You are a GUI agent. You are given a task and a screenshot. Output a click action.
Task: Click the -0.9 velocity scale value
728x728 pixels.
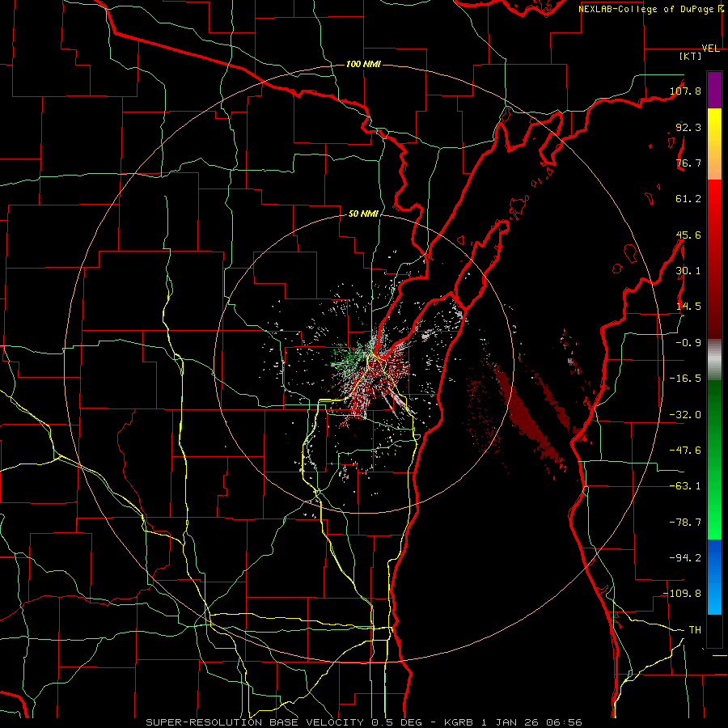point(688,342)
